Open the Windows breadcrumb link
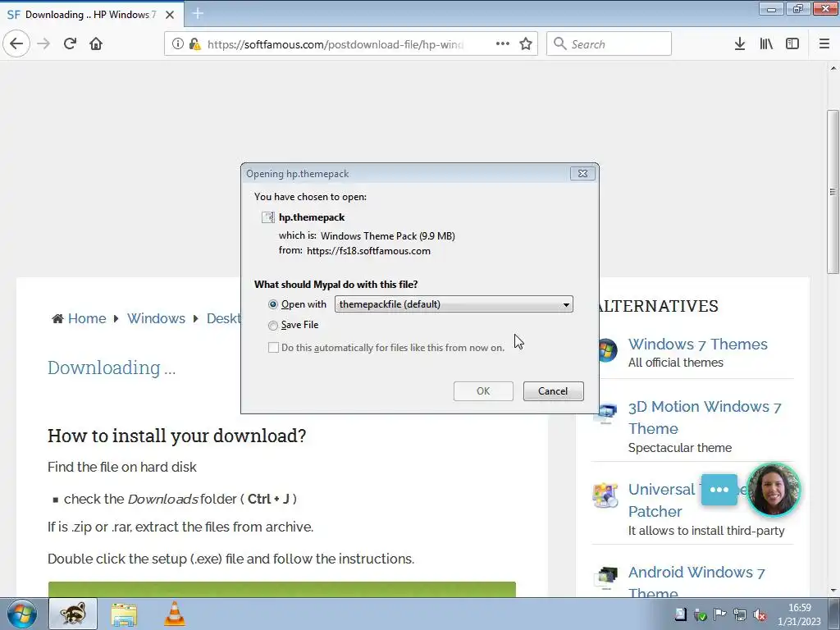Screen dimensions: 840x630 point(156,318)
